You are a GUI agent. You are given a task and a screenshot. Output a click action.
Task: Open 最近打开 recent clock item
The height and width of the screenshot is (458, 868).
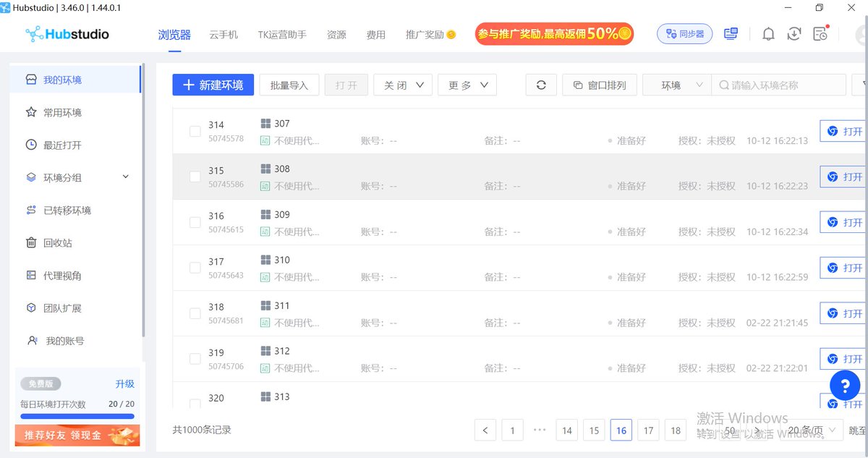(61, 145)
